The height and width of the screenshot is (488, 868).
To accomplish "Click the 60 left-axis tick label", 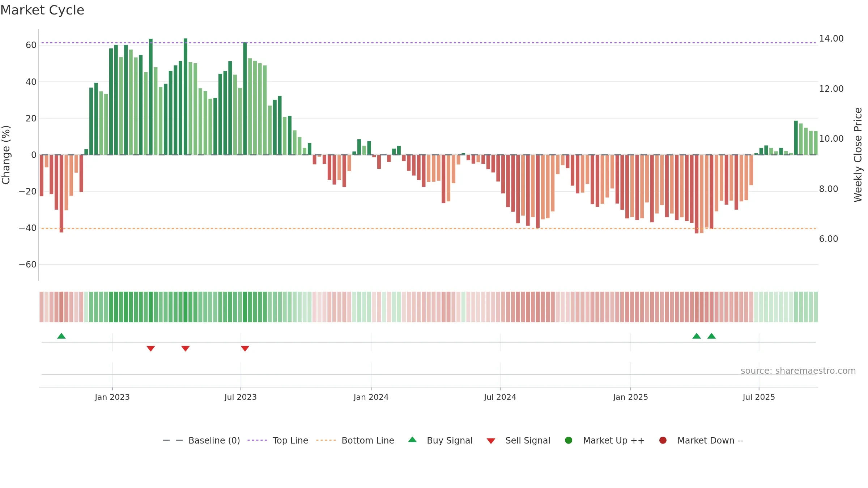I will [31, 45].
